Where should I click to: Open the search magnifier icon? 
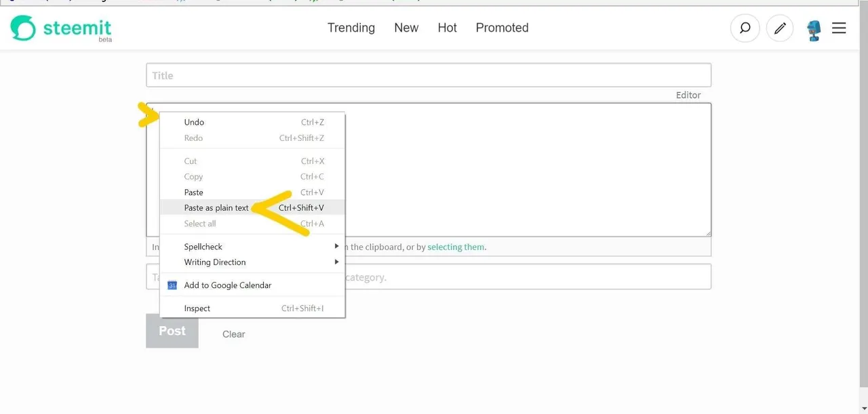click(745, 28)
